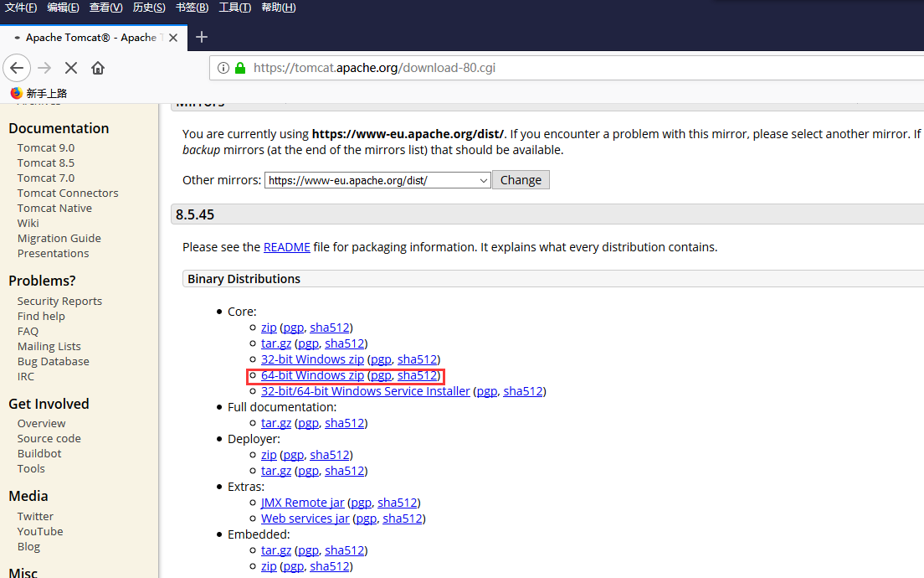This screenshot has height=578, width=924.
Task: Open the README link
Action: click(286, 247)
